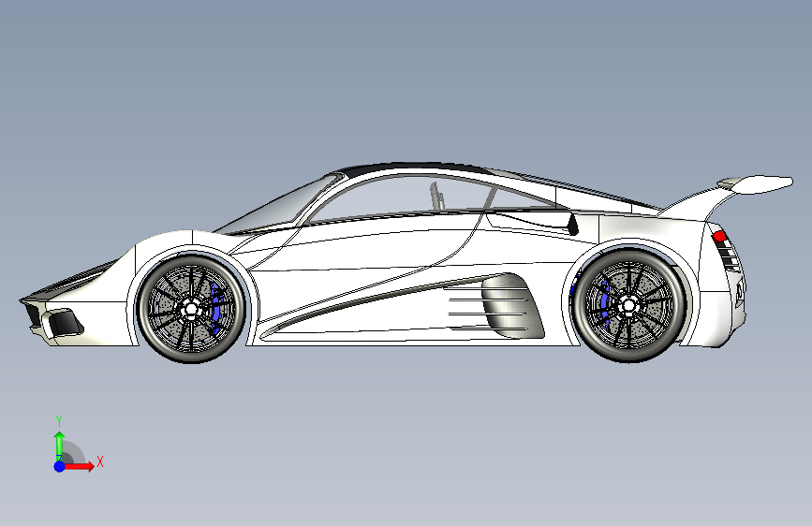
Task: Select the blue brake caliper in the front wheel
Action: coord(215,308)
